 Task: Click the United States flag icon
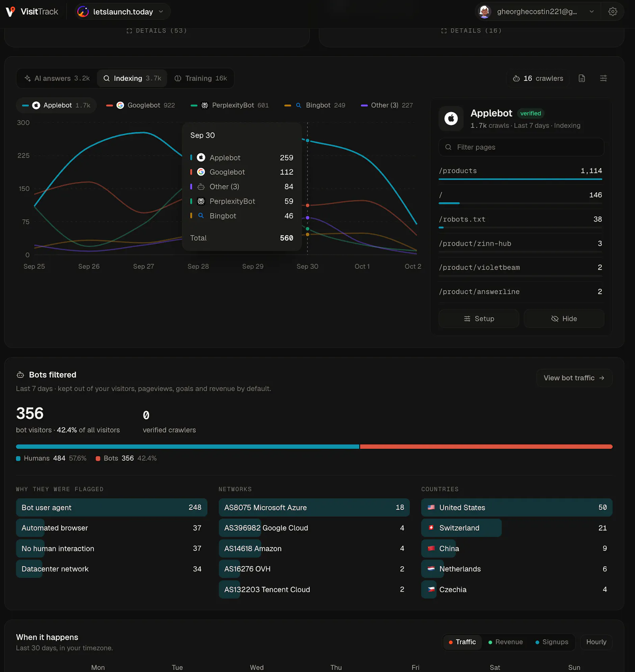tap(431, 507)
